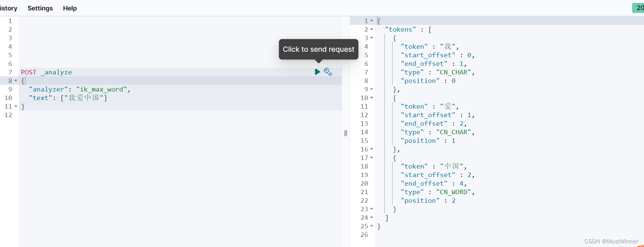Click the green status code badge

[638, 8]
